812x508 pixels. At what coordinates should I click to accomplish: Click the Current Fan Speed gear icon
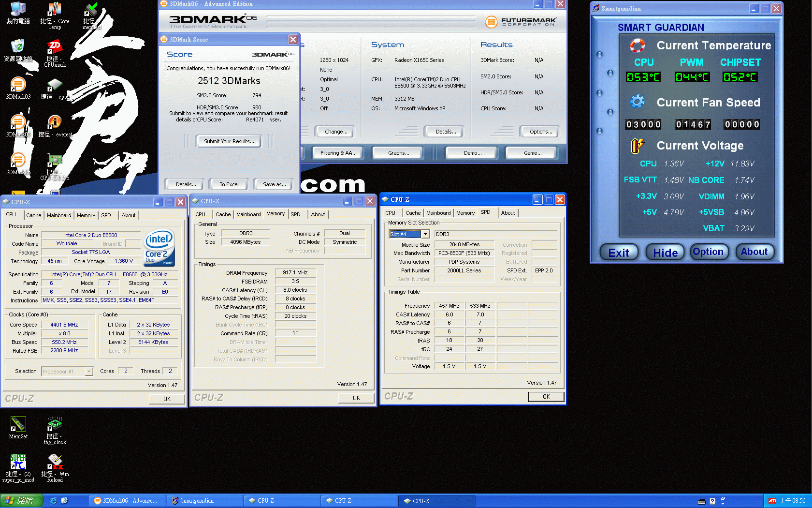pos(638,102)
